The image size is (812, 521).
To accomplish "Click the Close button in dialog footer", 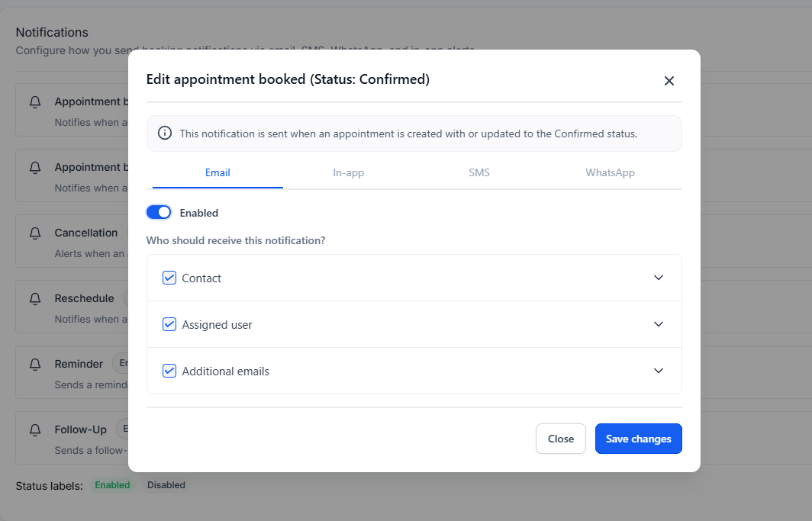I will coord(561,439).
